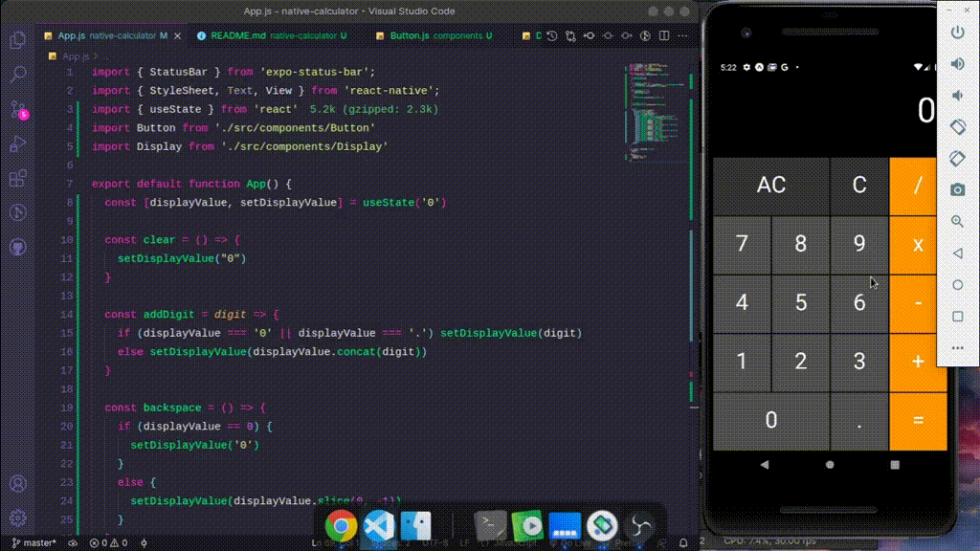Open OBS Studio from the dock

tap(640, 526)
